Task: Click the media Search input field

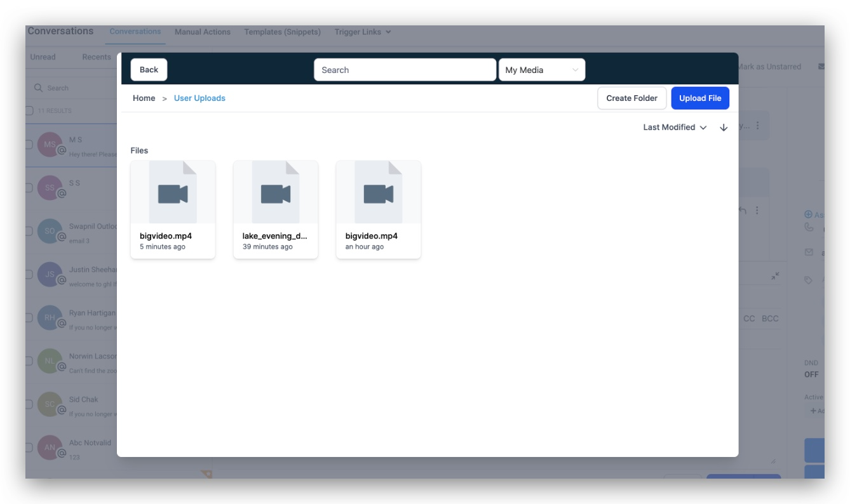Action: tap(405, 70)
